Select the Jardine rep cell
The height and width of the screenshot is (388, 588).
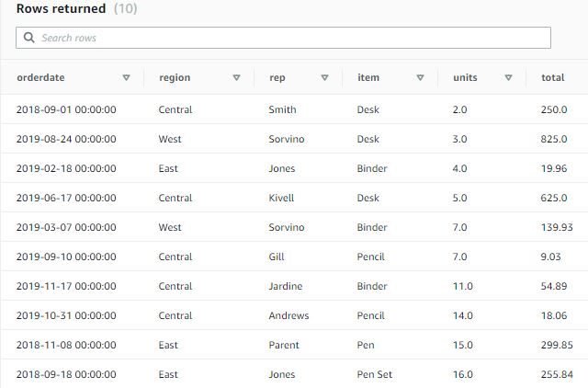point(285,287)
